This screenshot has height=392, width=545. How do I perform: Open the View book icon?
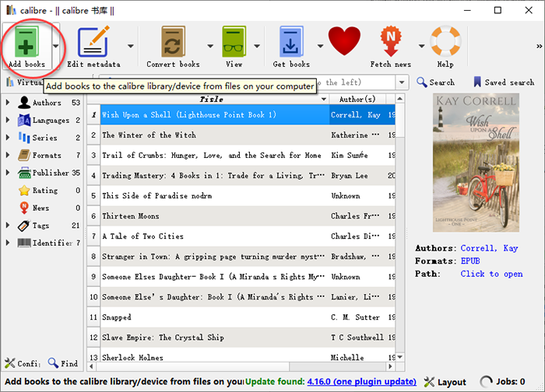(x=234, y=42)
